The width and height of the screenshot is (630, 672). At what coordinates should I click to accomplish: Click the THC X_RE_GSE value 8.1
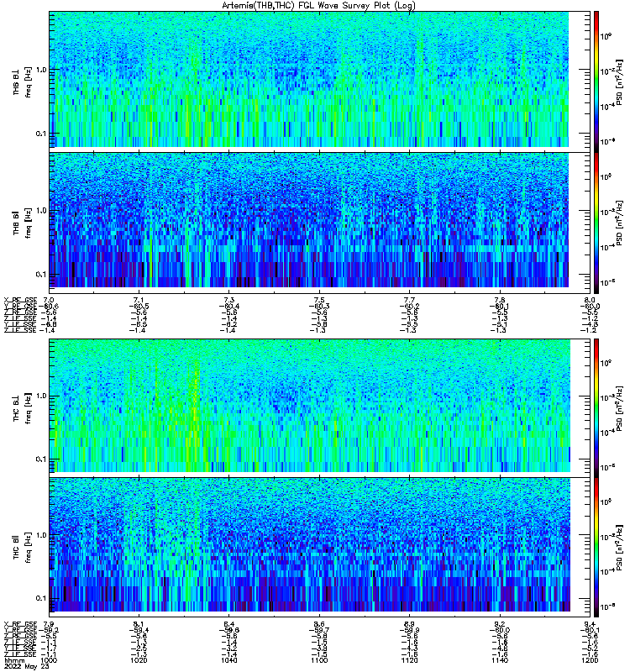pos(139,624)
